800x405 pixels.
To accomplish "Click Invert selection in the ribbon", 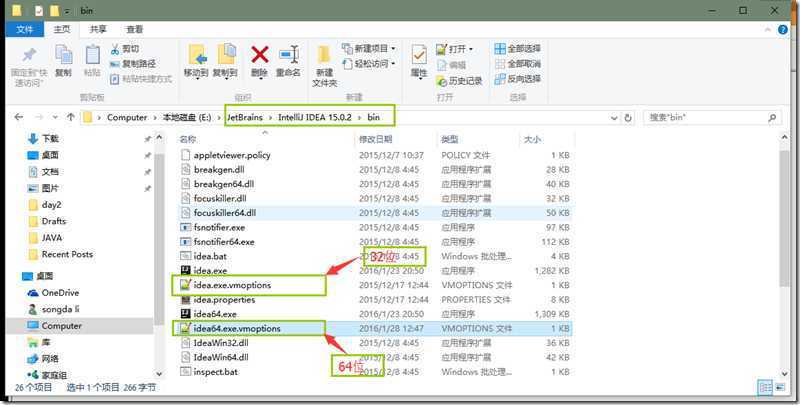I will tap(517, 79).
